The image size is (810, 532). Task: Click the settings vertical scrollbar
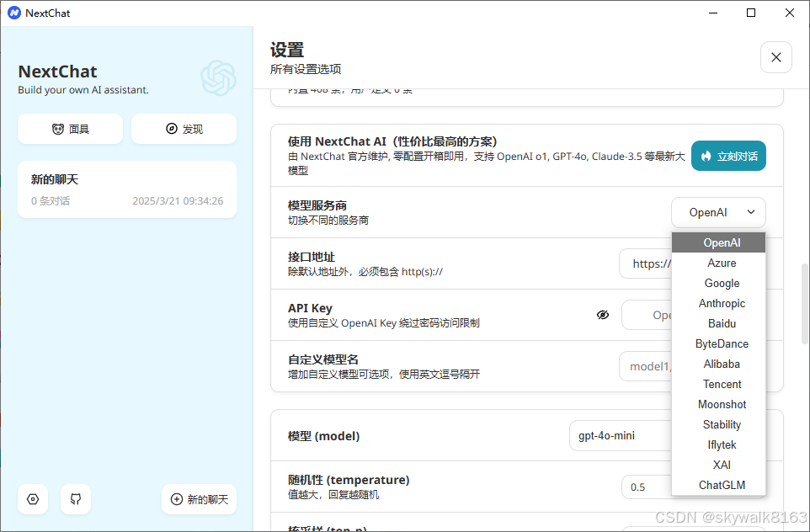804,303
